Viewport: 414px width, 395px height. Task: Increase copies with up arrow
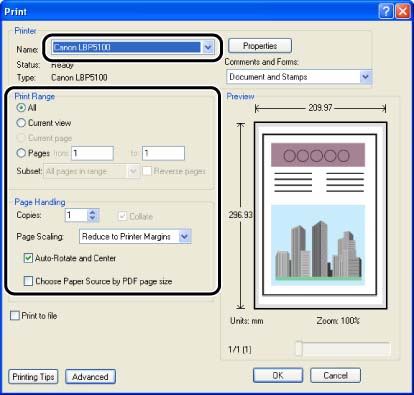click(93, 212)
